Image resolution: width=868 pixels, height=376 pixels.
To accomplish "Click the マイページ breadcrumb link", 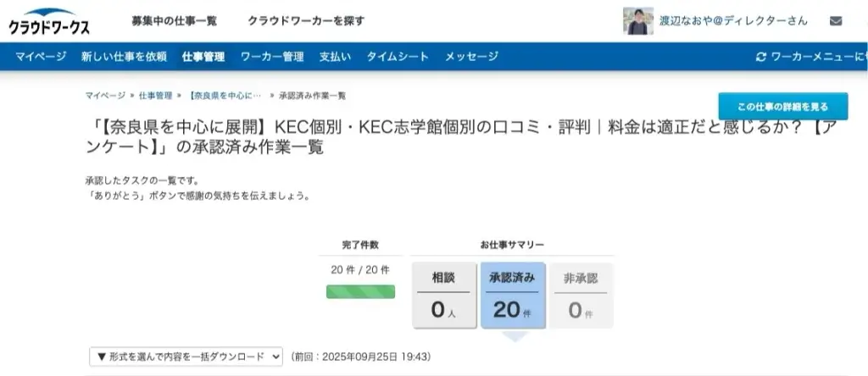I will (105, 96).
